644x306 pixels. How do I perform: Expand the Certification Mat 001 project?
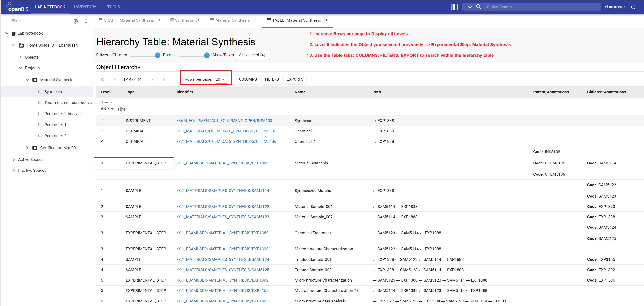click(x=27, y=148)
